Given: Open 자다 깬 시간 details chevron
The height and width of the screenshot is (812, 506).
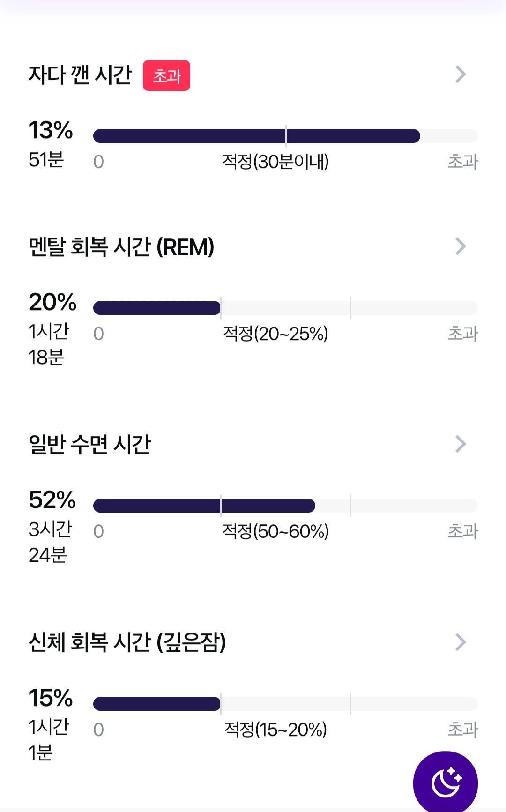Looking at the screenshot, I should [461, 74].
